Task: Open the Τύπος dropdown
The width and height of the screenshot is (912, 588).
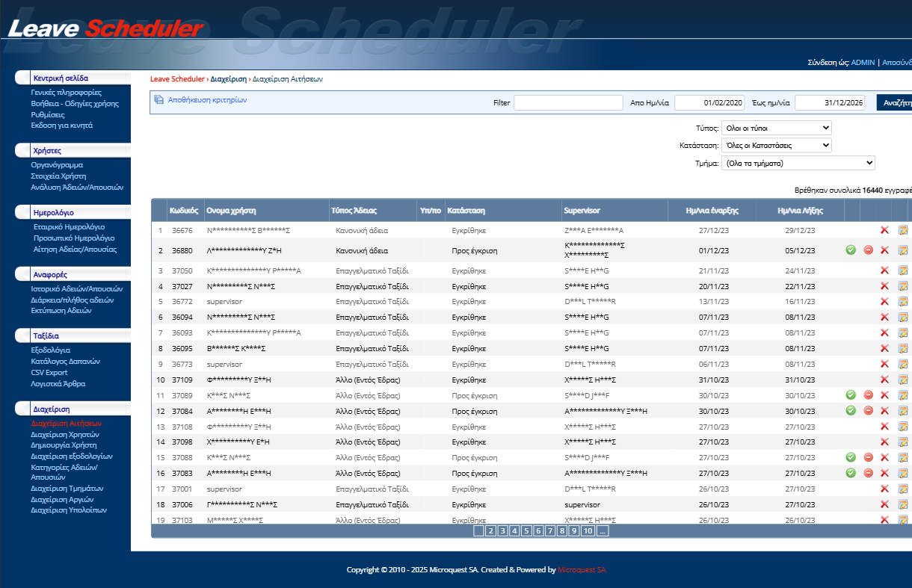Action: [776, 128]
